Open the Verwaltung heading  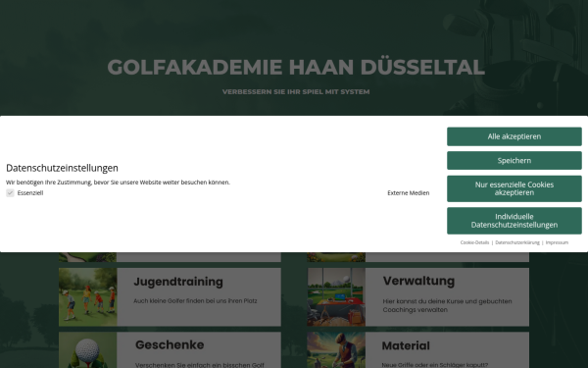(418, 281)
